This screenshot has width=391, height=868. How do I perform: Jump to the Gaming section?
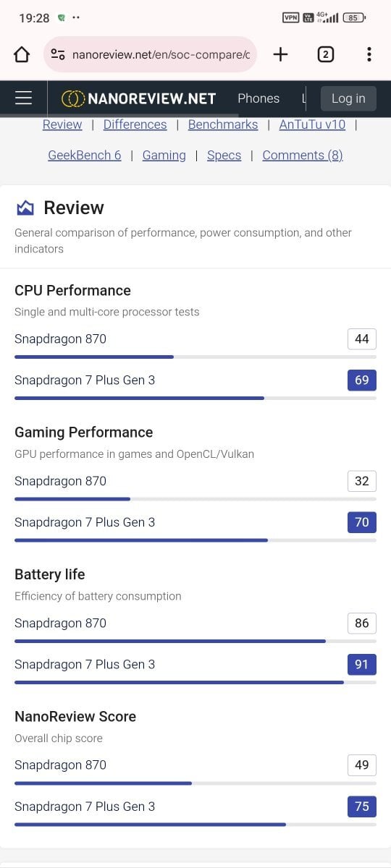[164, 155]
